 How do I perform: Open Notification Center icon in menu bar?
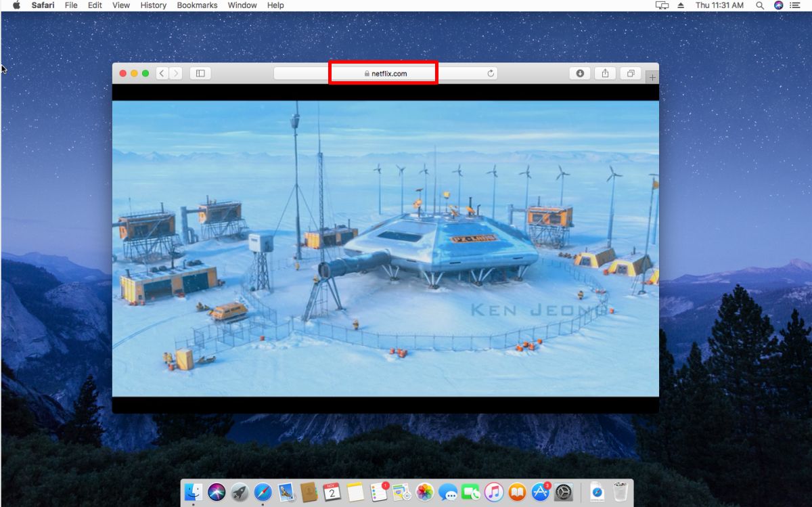pyautogui.click(x=795, y=5)
